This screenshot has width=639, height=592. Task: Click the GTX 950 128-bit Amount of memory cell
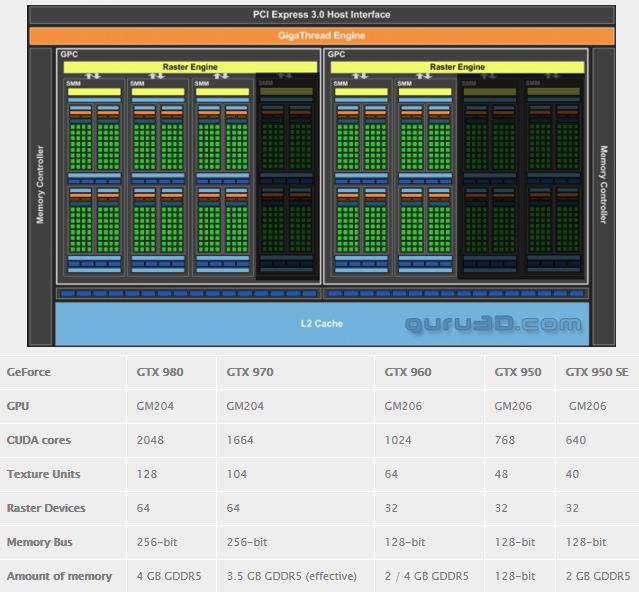515,576
